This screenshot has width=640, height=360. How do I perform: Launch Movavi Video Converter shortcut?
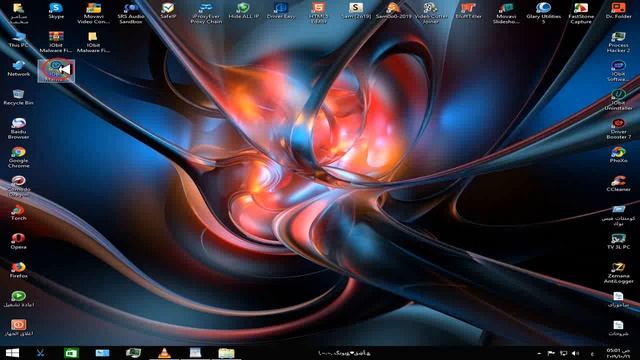93,13
